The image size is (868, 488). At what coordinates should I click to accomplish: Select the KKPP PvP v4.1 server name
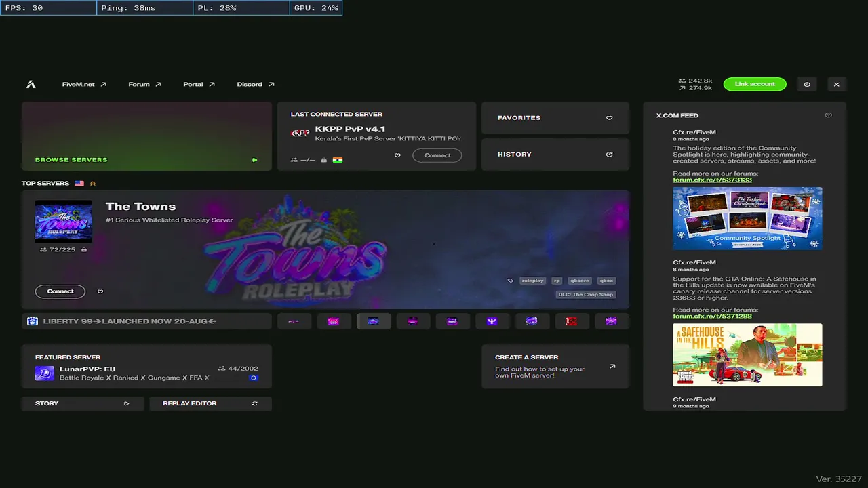(350, 129)
